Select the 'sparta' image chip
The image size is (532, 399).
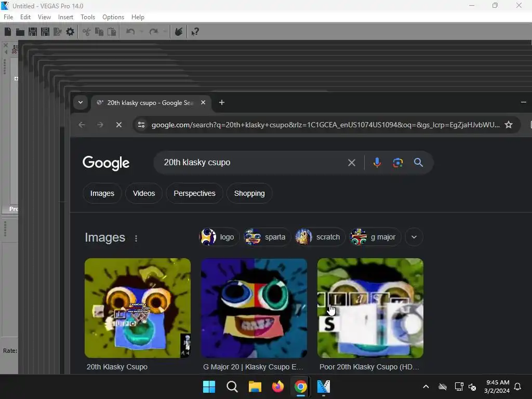coord(267,237)
